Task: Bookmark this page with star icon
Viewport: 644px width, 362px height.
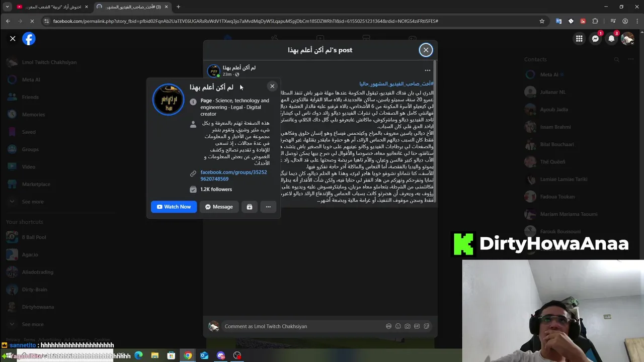Action: click(542, 21)
